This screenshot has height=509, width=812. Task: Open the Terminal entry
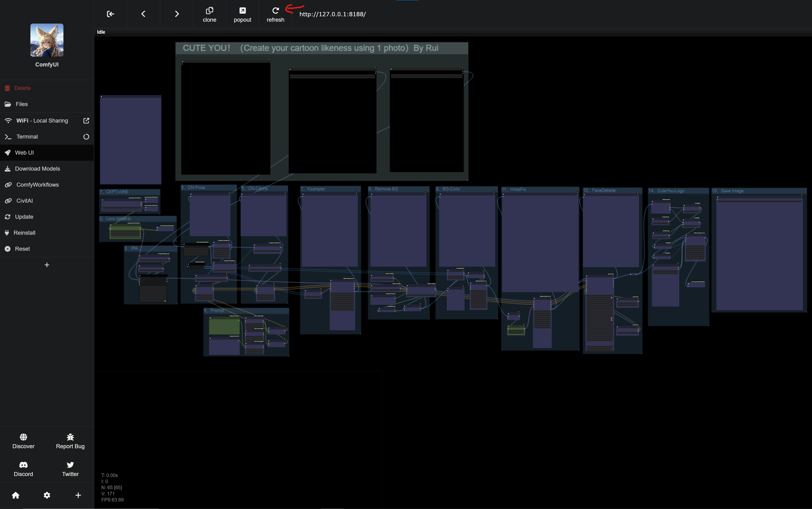tap(47, 136)
